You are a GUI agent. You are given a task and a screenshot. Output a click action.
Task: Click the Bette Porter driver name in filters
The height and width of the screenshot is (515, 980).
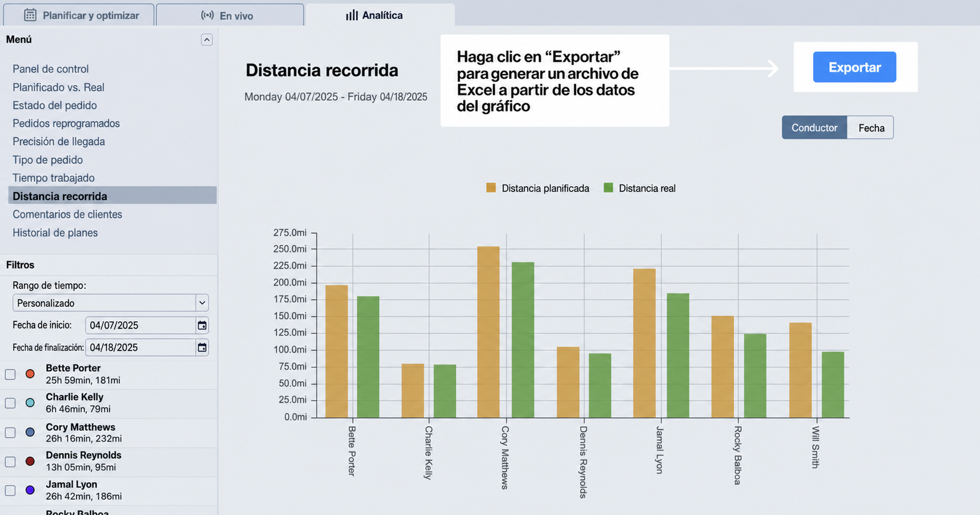(73, 368)
